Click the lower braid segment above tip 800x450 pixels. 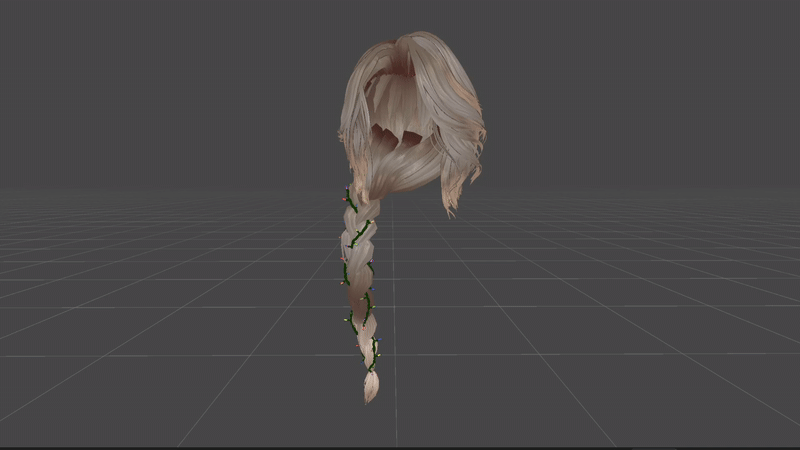click(370, 360)
